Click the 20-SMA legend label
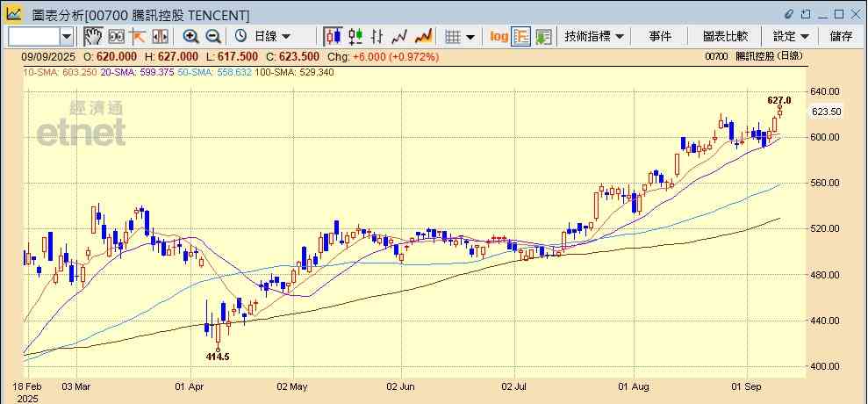Screen dimensions: 868x404 click(138, 72)
